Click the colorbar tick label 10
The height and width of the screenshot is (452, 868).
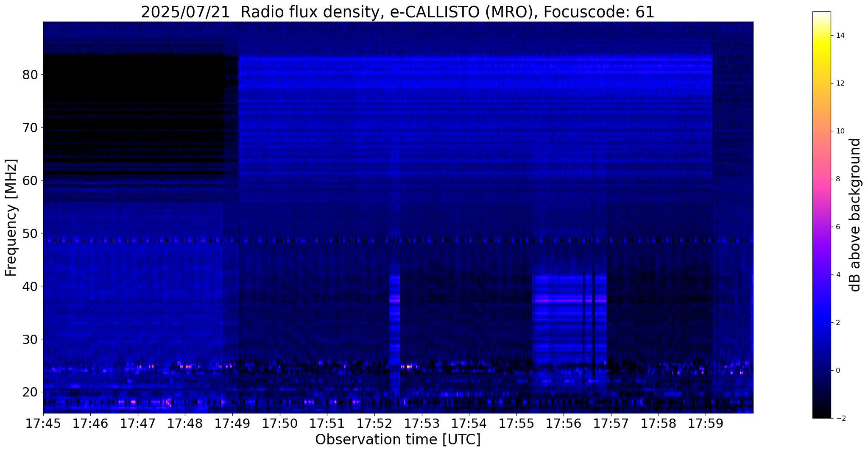click(840, 131)
